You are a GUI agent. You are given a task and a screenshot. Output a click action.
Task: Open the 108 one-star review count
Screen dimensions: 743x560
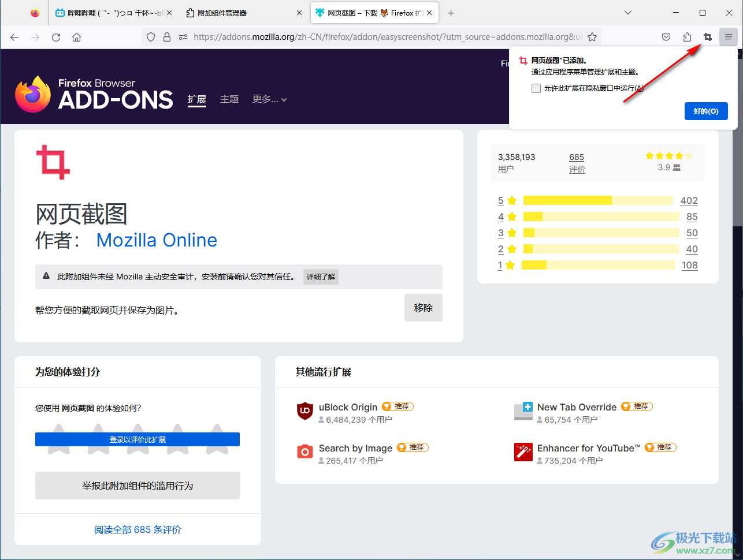click(689, 265)
